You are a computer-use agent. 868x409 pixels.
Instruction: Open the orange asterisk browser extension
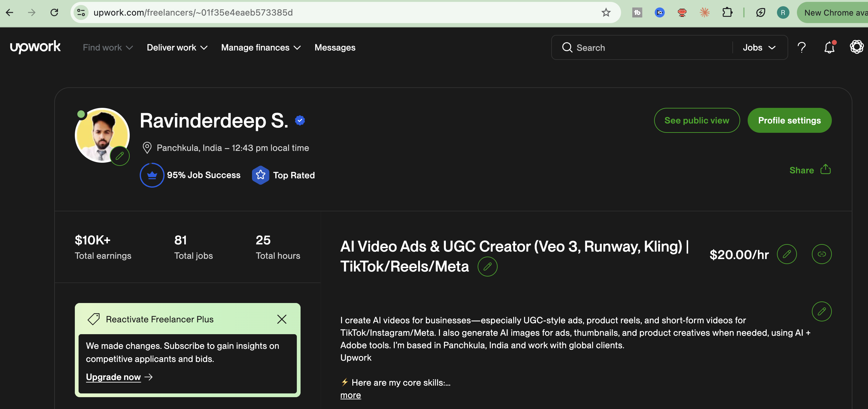[705, 12]
